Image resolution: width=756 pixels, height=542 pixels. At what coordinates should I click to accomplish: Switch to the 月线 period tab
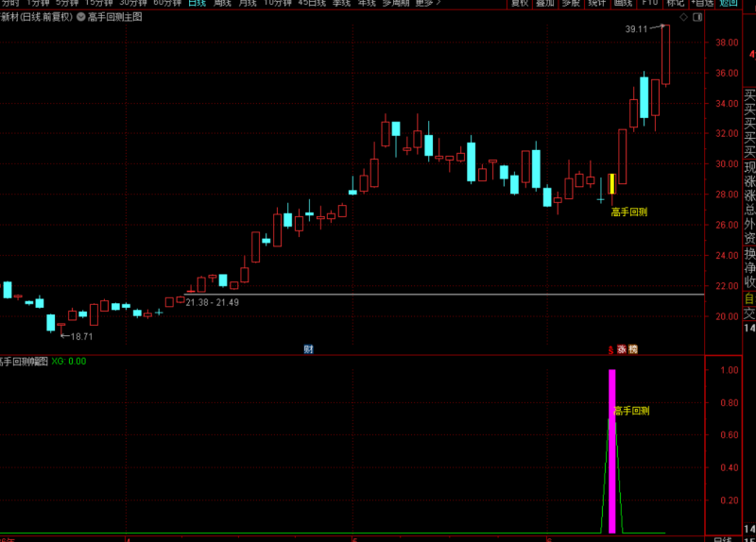pyautogui.click(x=248, y=3)
